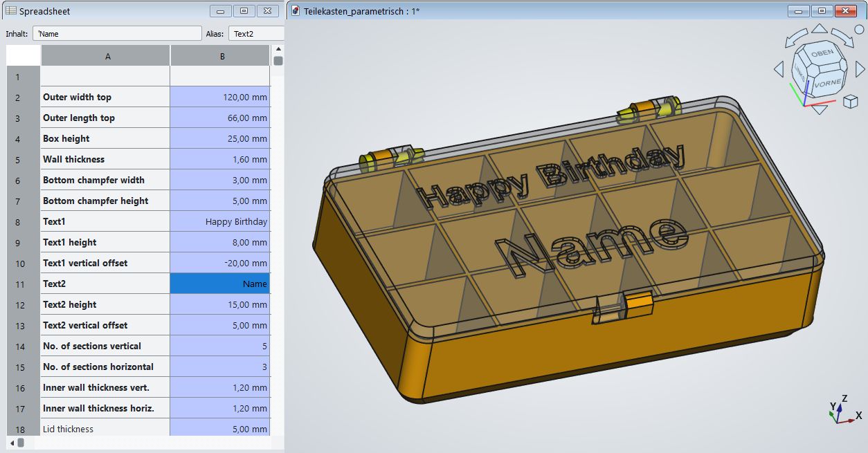Viewport: 868px width, 453px height.
Task: Click the OBEN face of the navigation cube
Action: tap(821, 53)
